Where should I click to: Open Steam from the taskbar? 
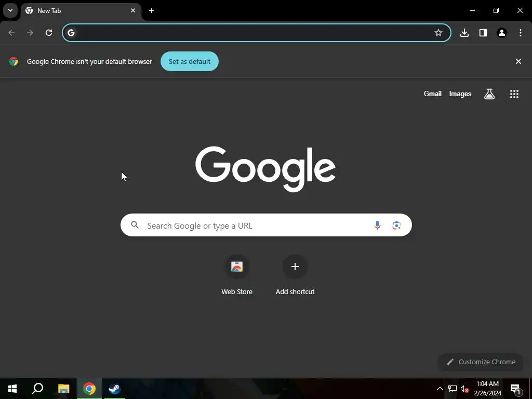coord(114,389)
